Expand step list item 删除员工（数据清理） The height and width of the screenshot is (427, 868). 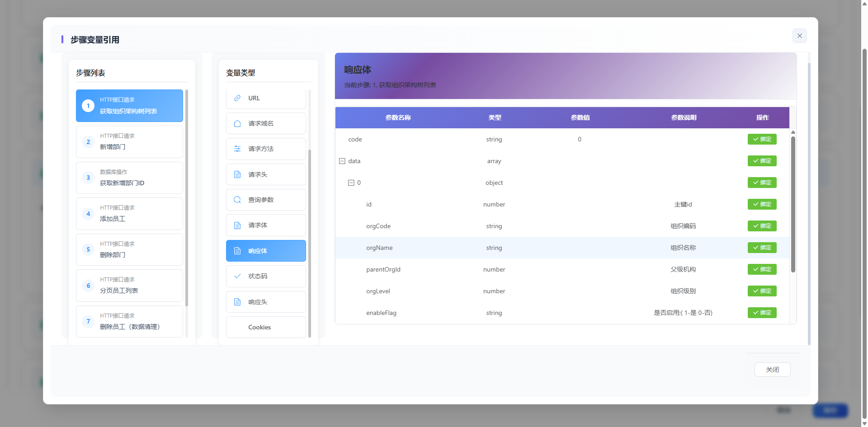pyautogui.click(x=129, y=321)
